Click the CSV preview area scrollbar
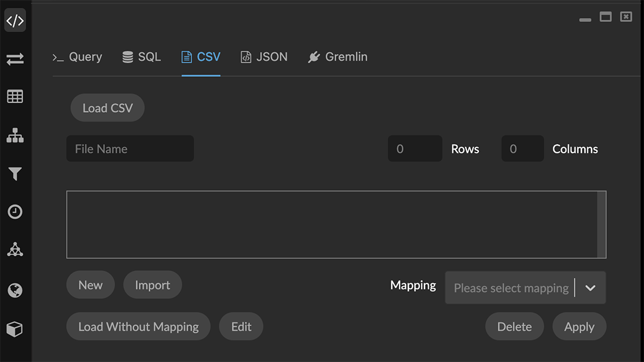Screen dimensions: 644x362 [x=601, y=224]
